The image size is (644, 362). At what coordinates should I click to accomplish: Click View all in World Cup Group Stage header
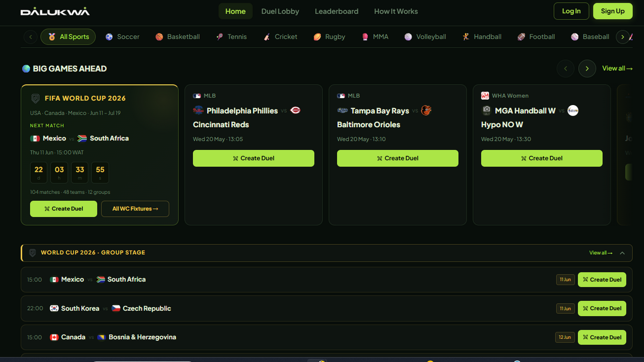pos(601,253)
